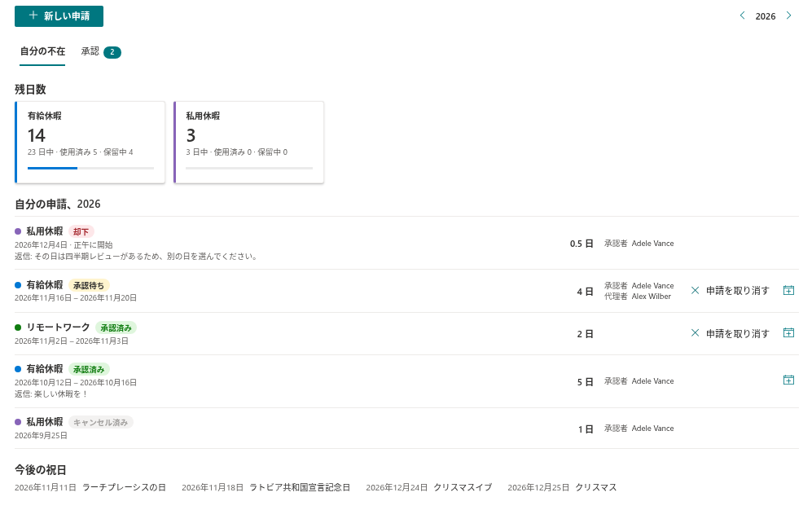The image size is (812, 510).
Task: Select the 私用休暇 balance card
Action: click(x=249, y=143)
